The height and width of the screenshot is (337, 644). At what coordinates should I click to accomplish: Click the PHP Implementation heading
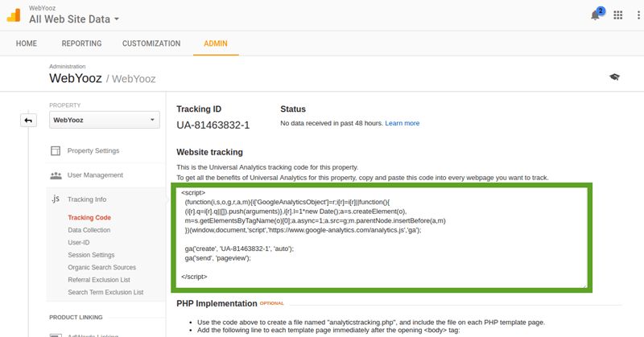tap(217, 303)
